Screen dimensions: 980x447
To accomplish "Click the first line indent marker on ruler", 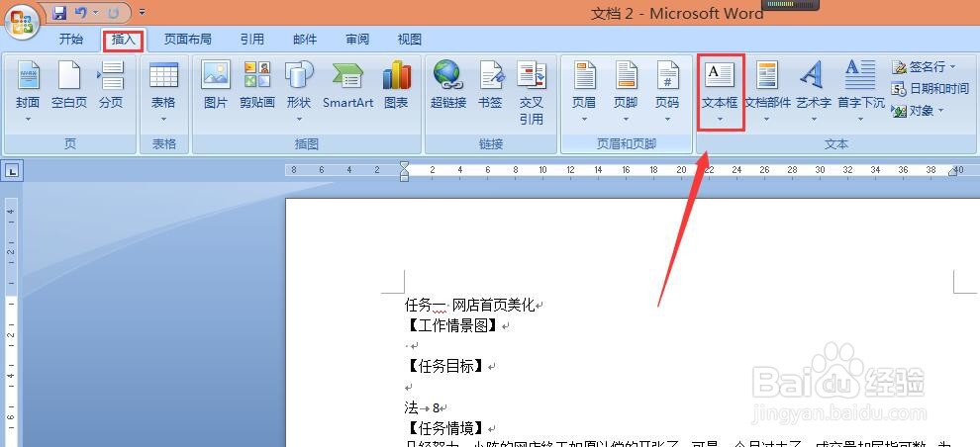I will pyautogui.click(x=405, y=165).
